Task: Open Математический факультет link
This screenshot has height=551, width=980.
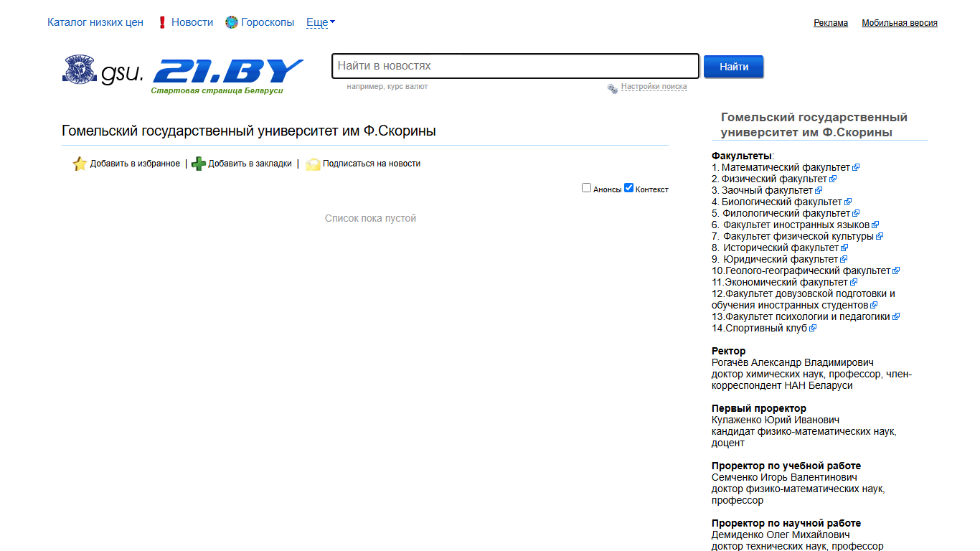Action: click(786, 167)
